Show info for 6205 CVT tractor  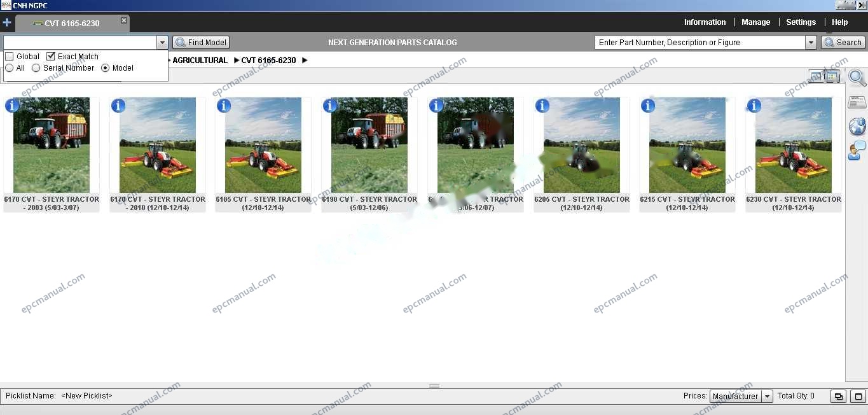pos(542,106)
